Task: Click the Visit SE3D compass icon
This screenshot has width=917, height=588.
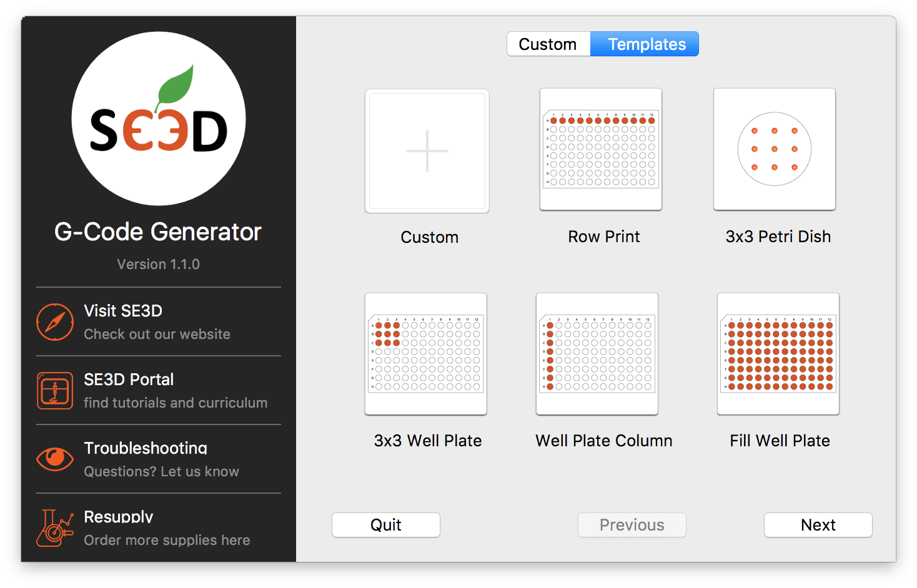Action: pos(55,322)
